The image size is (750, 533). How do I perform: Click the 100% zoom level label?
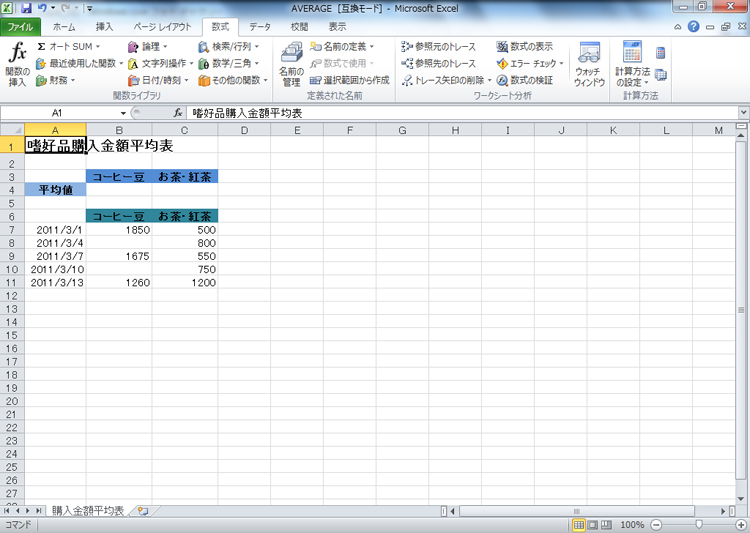pos(632,525)
